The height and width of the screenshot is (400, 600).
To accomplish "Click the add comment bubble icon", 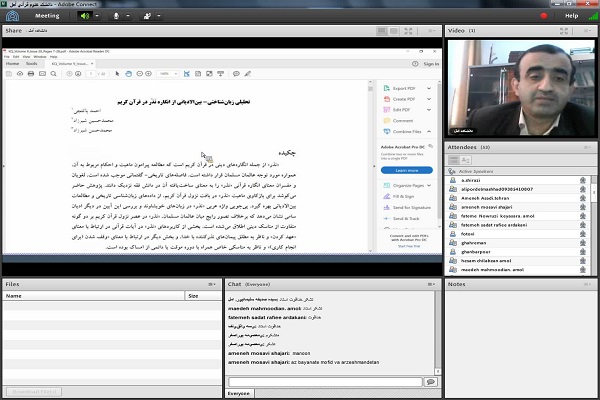I will [x=236, y=74].
